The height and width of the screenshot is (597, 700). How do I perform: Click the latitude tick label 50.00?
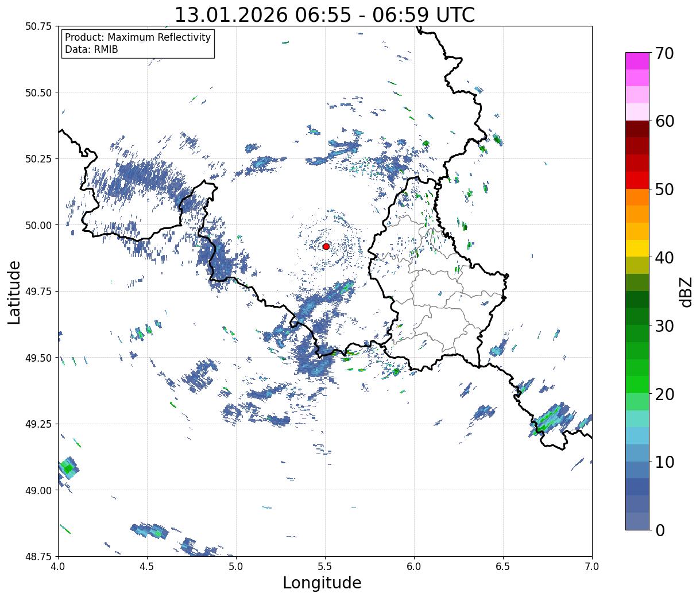pos(38,225)
